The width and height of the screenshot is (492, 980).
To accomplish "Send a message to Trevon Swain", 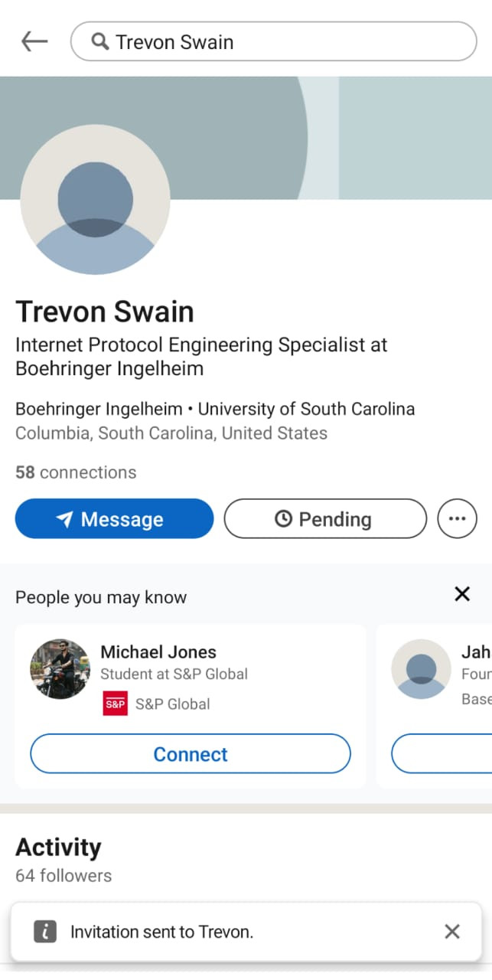I will (114, 518).
